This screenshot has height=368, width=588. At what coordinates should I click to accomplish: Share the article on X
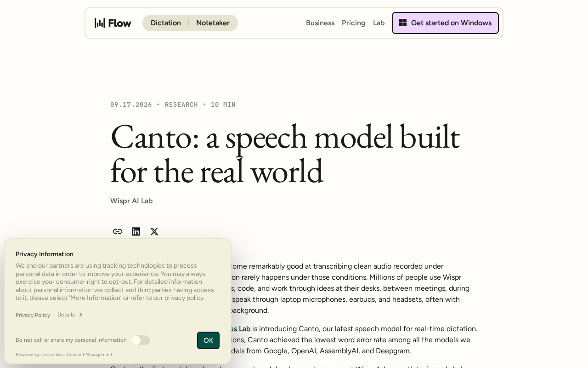point(154,231)
